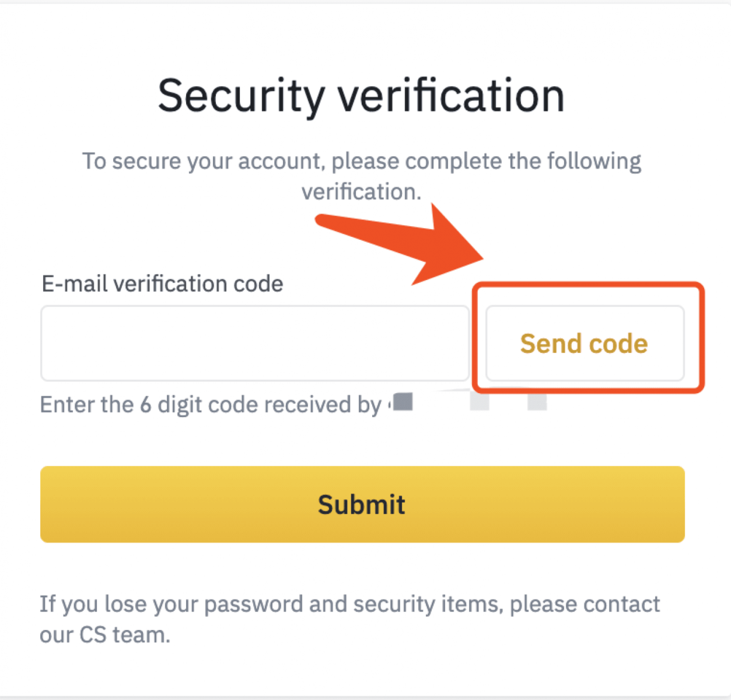Click the dark gray redacted email block
The width and height of the screenshot is (731, 700).
(x=403, y=401)
